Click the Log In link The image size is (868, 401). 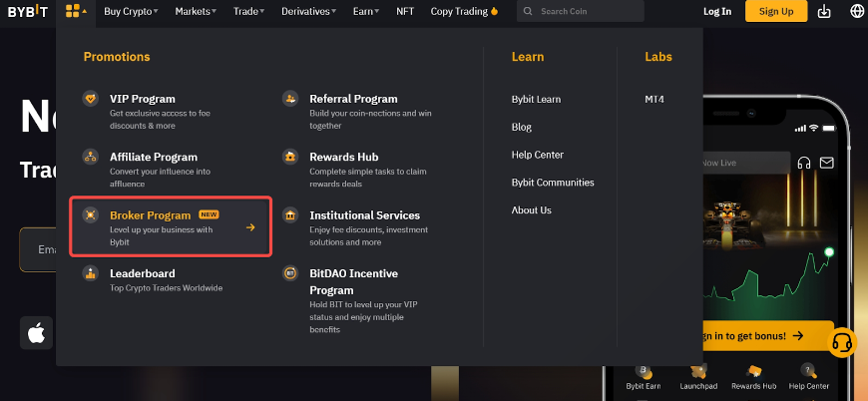point(717,12)
